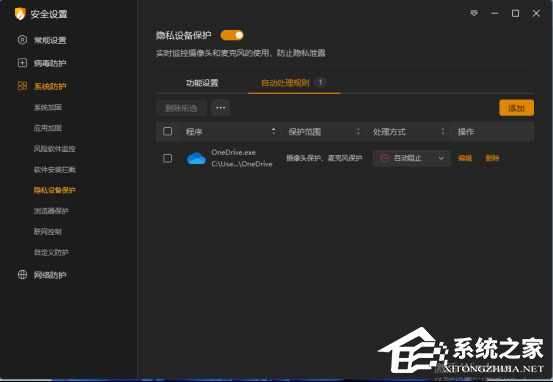The width and height of the screenshot is (553, 382).
Task: Open the 自动阻止 handling dropdown
Action: pyautogui.click(x=412, y=158)
